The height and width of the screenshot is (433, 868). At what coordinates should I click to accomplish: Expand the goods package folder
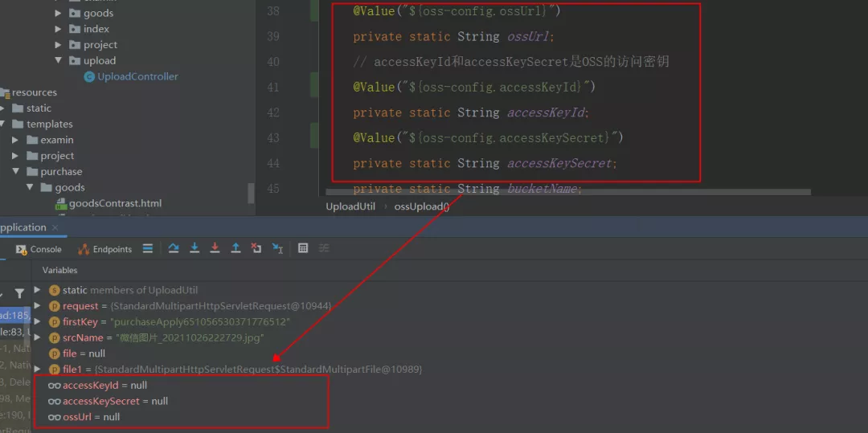(x=58, y=13)
